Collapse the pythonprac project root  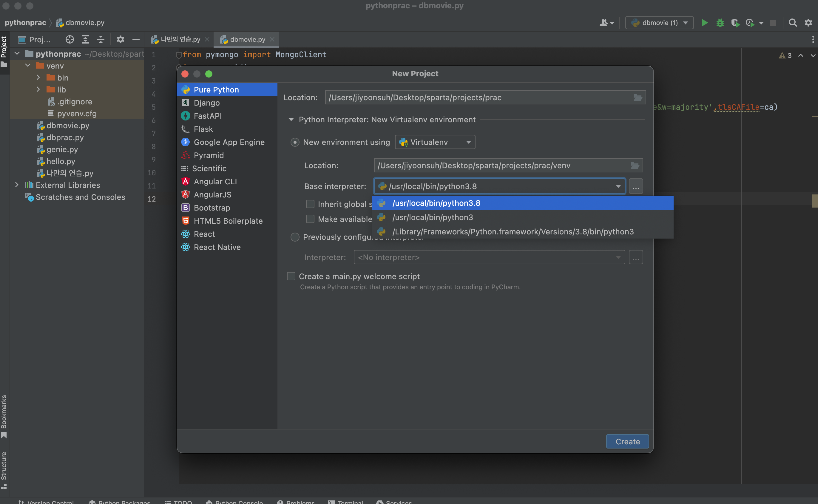pyautogui.click(x=17, y=54)
